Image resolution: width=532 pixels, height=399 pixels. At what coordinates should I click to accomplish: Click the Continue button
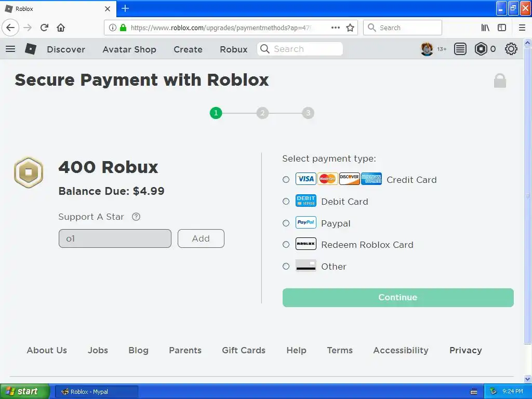pos(398,298)
